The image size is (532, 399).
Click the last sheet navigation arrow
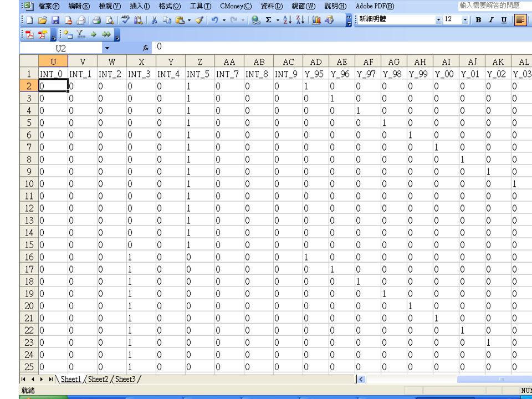pos(50,379)
